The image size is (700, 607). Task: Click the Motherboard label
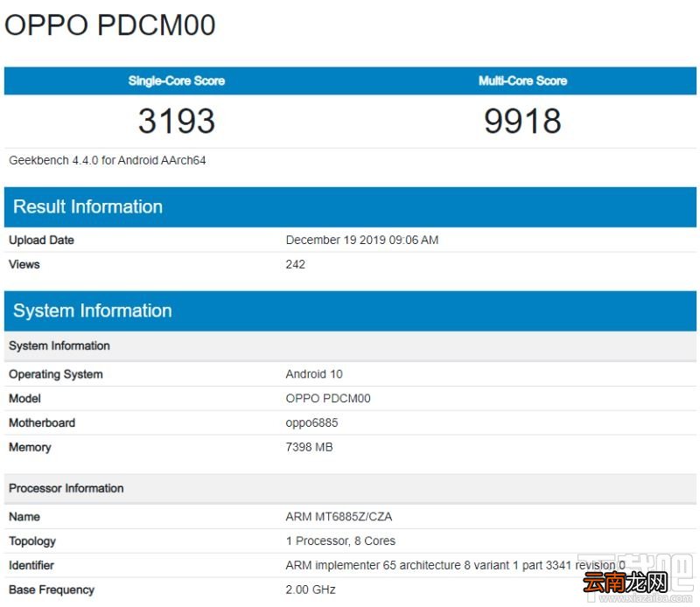42,422
